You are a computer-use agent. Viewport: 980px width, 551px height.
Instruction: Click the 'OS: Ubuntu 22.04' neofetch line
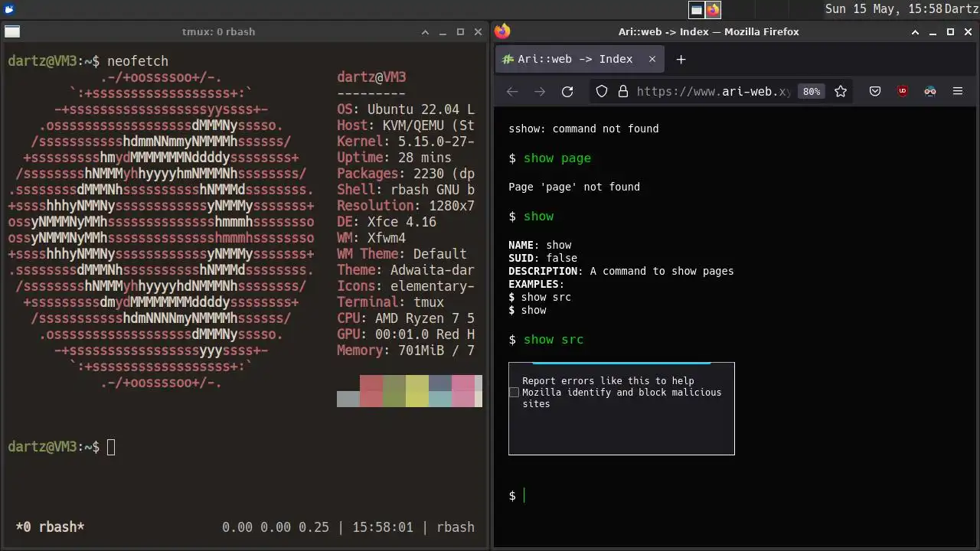pos(406,109)
